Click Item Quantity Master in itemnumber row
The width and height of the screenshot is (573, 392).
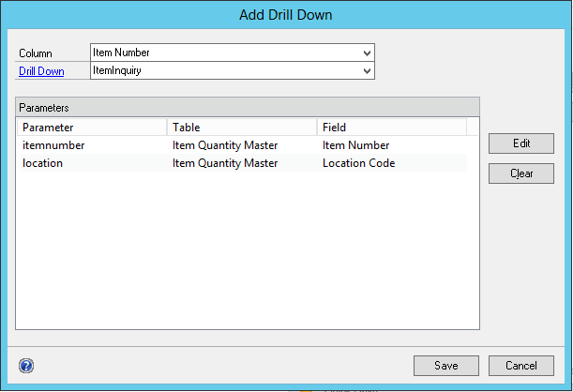[x=225, y=145]
